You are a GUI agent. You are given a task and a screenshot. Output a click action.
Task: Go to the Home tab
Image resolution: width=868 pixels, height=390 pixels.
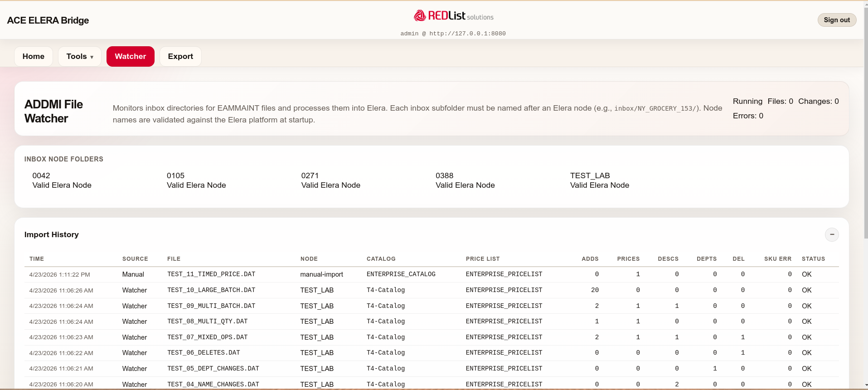[x=34, y=57]
